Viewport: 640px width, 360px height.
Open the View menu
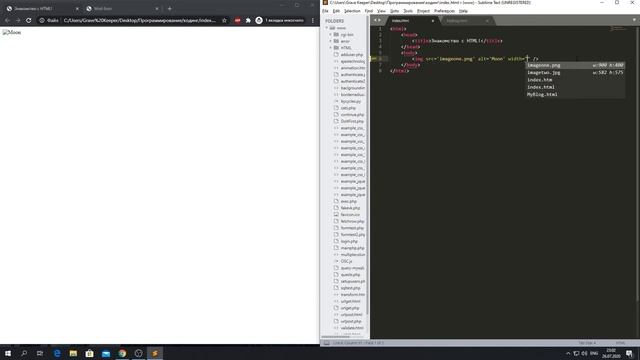(381, 11)
